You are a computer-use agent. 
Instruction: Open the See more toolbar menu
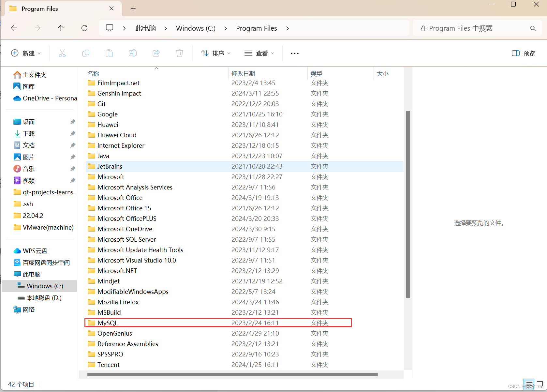(x=294, y=53)
